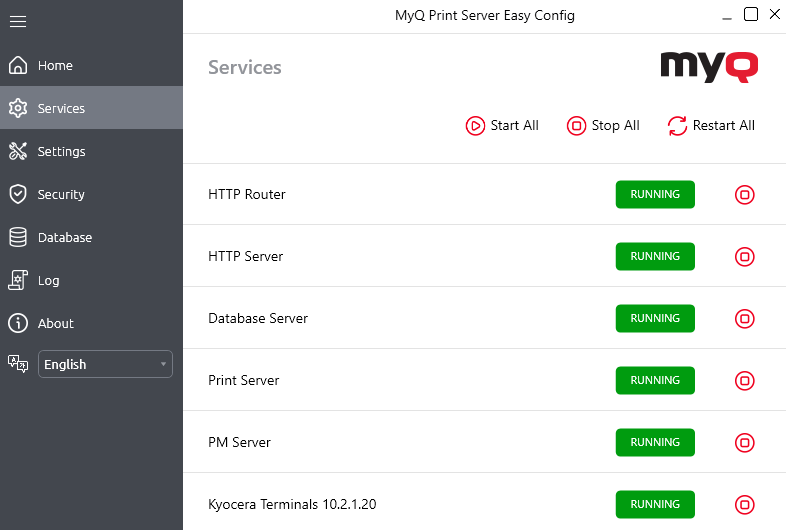Open the Settings section
786x530 pixels.
61,152
